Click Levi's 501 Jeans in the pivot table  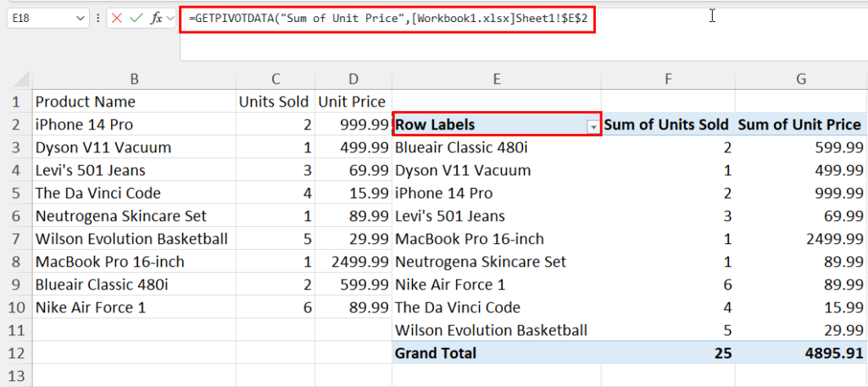point(497,216)
